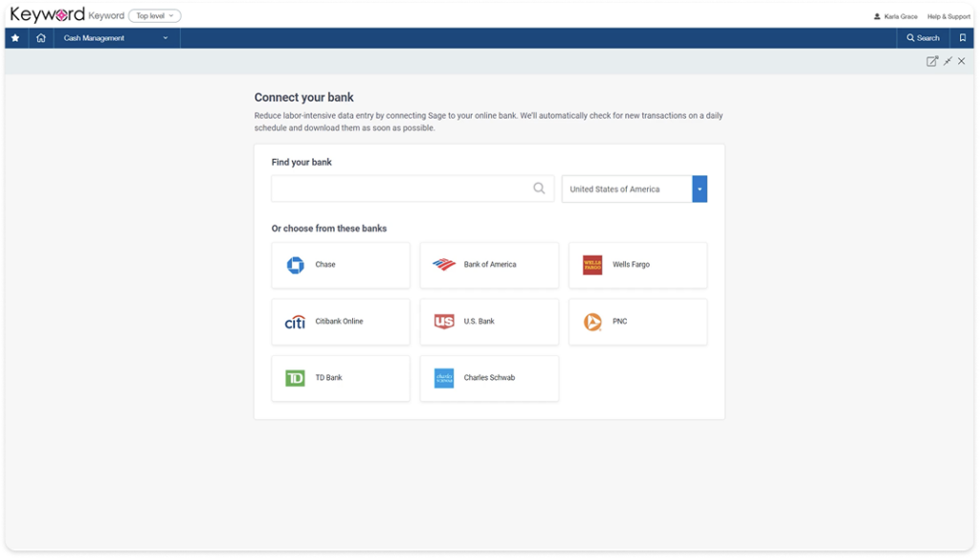Open Karla Grace user menu

coord(896,17)
